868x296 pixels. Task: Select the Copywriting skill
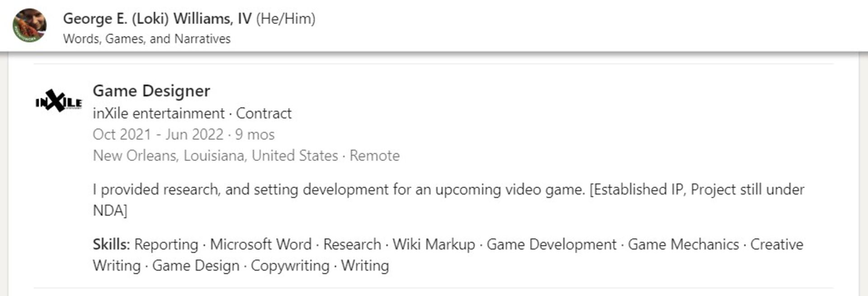pos(290,266)
